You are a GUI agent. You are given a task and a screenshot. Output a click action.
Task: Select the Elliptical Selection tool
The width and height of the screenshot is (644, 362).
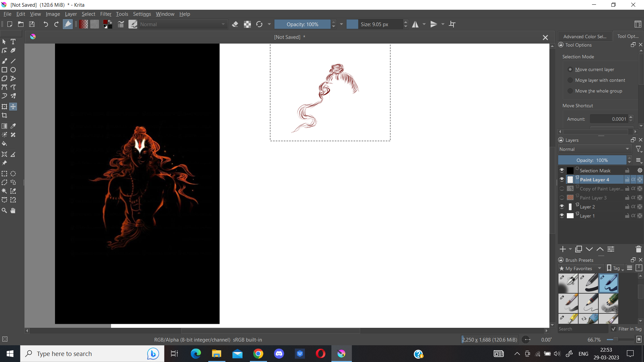point(13,174)
